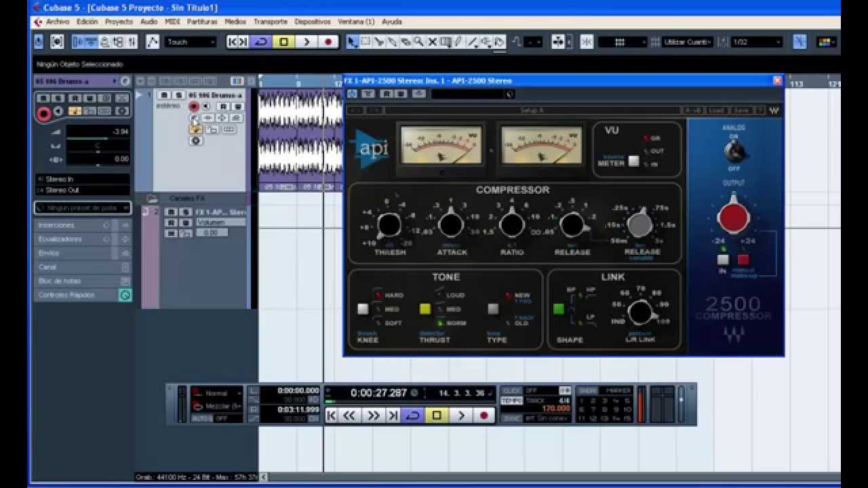Open the Ayuda menu
Image resolution: width=868 pixels, height=488 pixels.
pyautogui.click(x=392, y=22)
